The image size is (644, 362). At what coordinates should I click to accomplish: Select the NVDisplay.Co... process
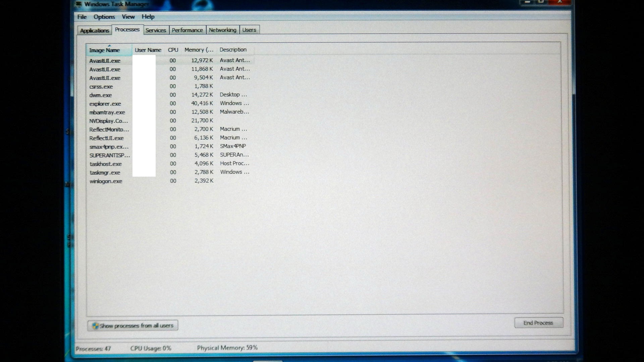[170, 121]
